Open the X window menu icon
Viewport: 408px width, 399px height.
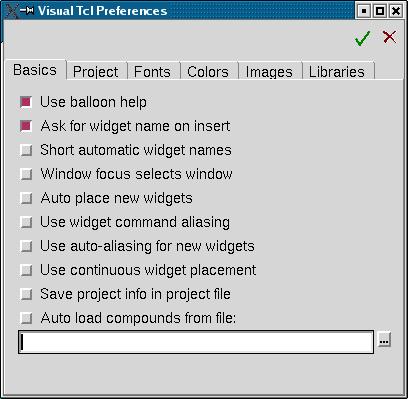point(11,11)
